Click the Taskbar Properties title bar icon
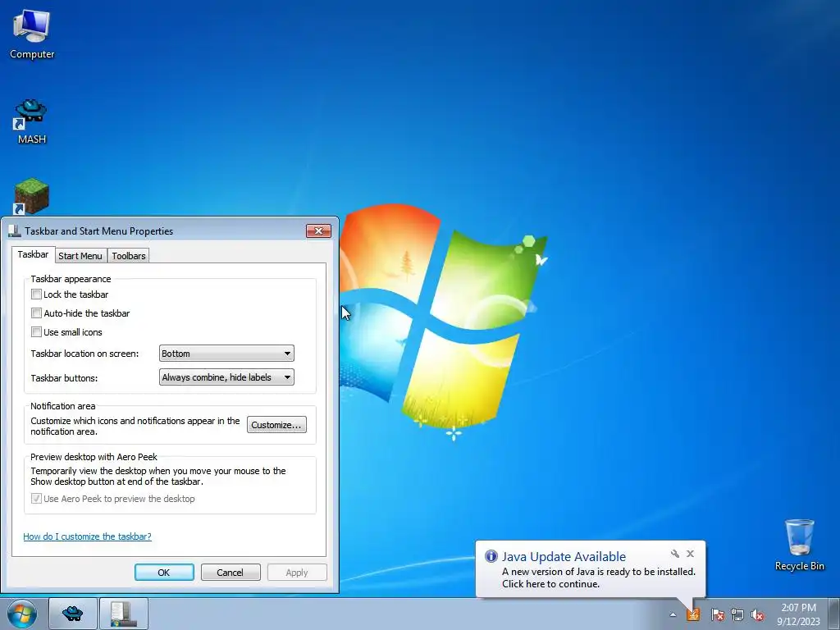The image size is (840, 630). click(15, 231)
